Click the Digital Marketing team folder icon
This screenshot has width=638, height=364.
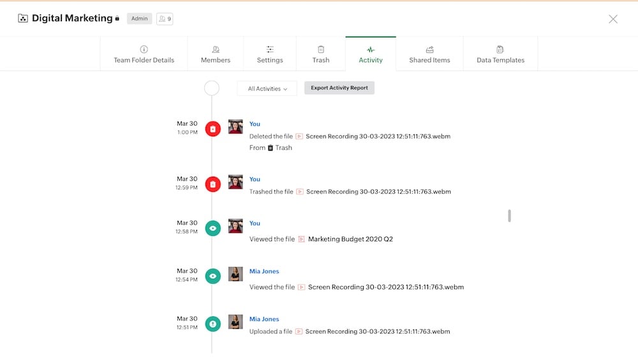23,18
